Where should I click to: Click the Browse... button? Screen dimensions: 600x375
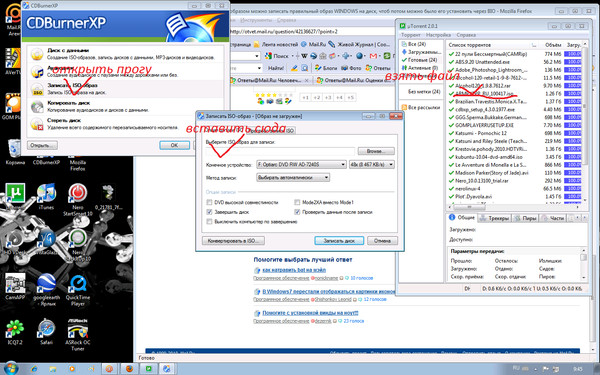376,151
